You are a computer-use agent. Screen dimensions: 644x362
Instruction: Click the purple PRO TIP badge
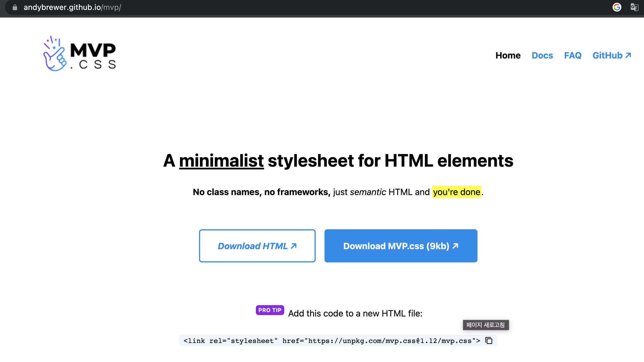coord(270,310)
